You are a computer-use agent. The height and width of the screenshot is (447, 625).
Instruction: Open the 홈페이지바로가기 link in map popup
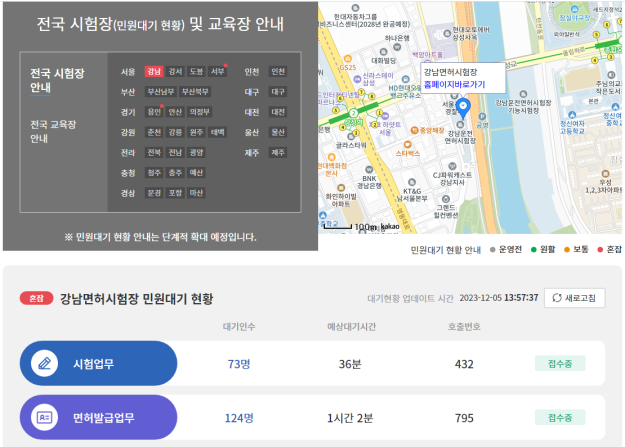coord(454,86)
